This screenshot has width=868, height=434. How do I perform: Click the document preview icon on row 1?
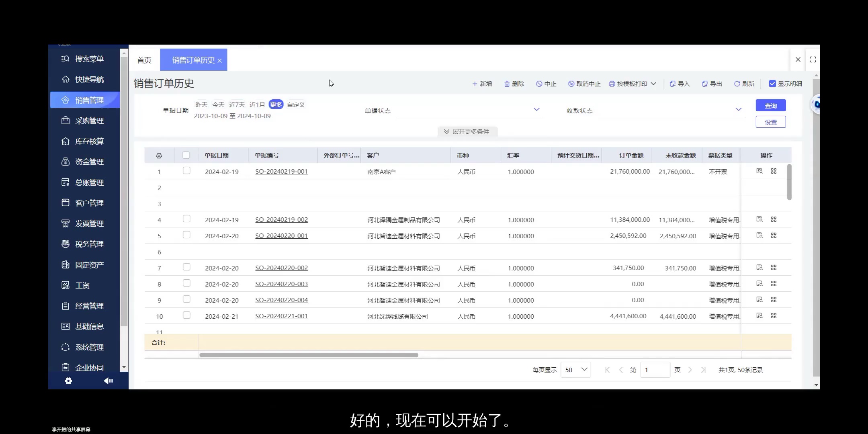[759, 170]
